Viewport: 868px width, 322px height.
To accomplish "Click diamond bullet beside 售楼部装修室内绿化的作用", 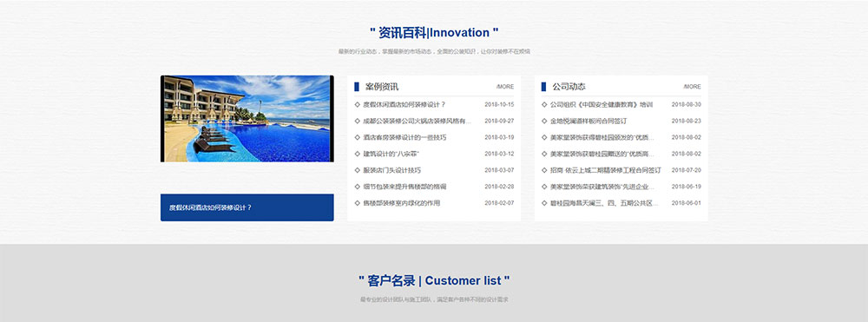I will pos(358,203).
